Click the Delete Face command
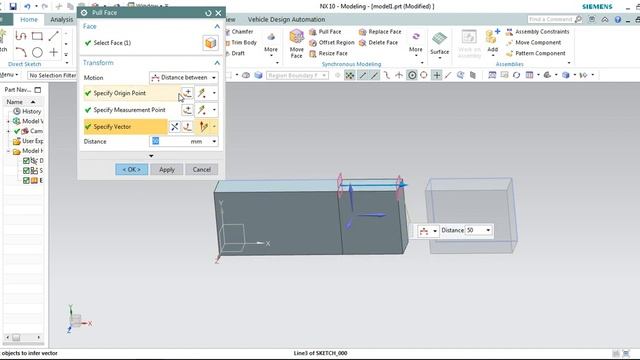The height and width of the screenshot is (360, 640). [378, 42]
